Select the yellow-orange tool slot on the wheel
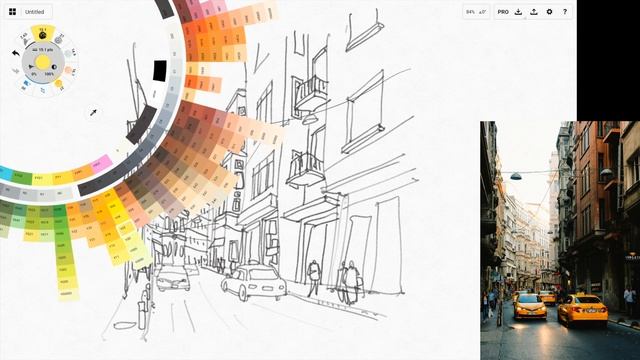 [59, 84]
